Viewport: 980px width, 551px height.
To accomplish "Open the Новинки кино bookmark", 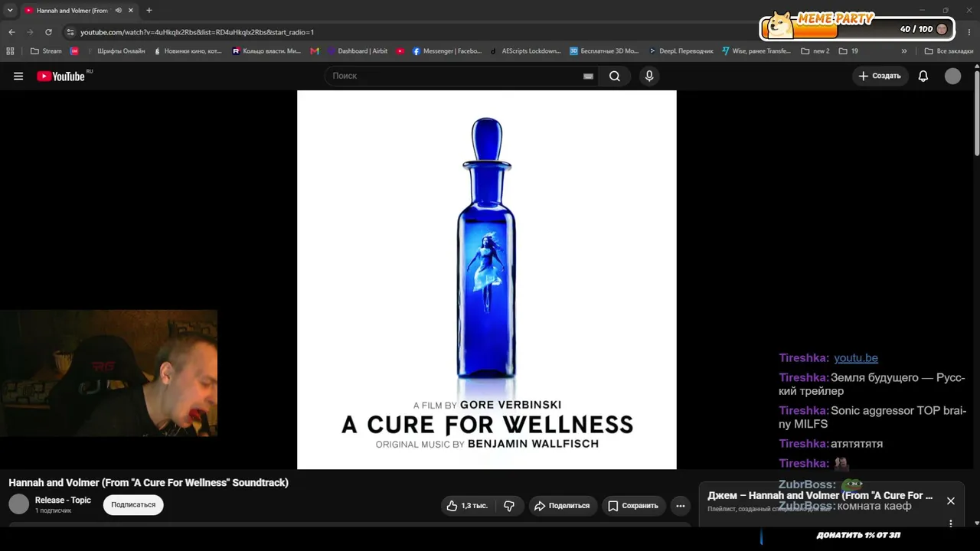I will click(188, 51).
